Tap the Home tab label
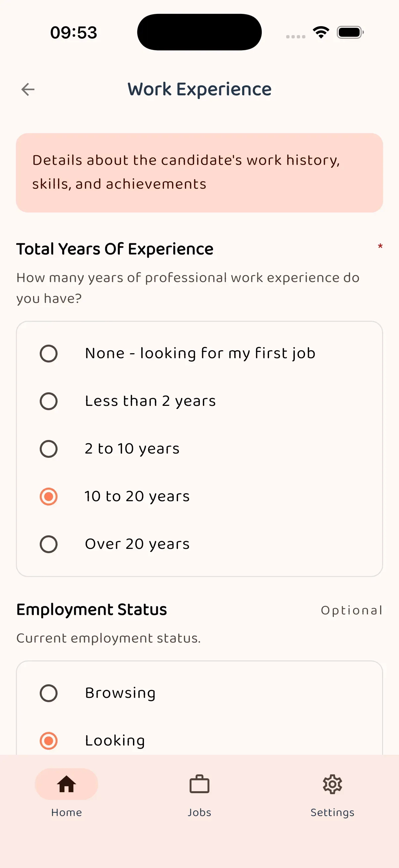The height and width of the screenshot is (868, 399). point(66,812)
